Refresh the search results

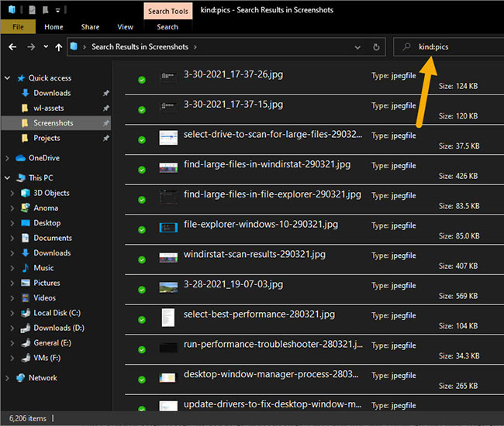tap(376, 47)
